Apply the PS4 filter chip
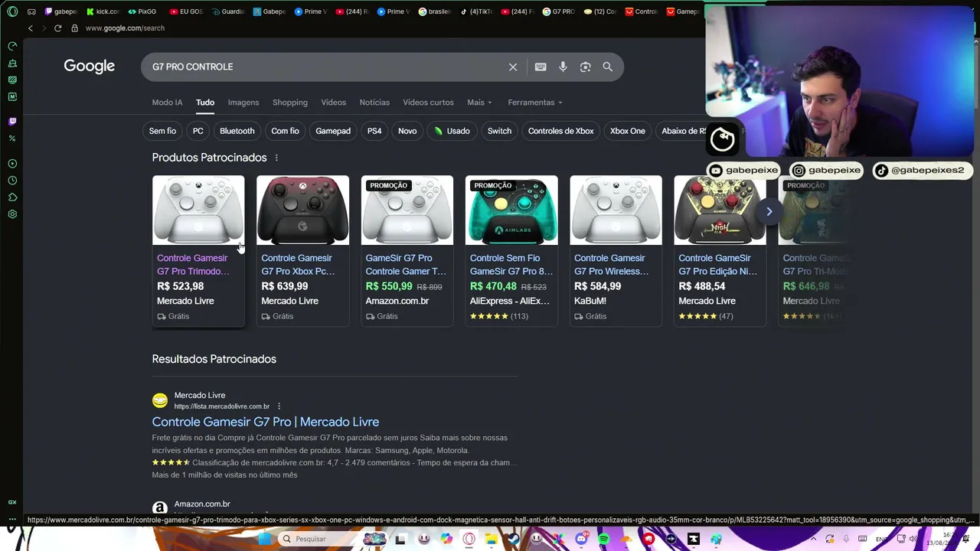This screenshot has width=980, height=551. click(x=374, y=131)
